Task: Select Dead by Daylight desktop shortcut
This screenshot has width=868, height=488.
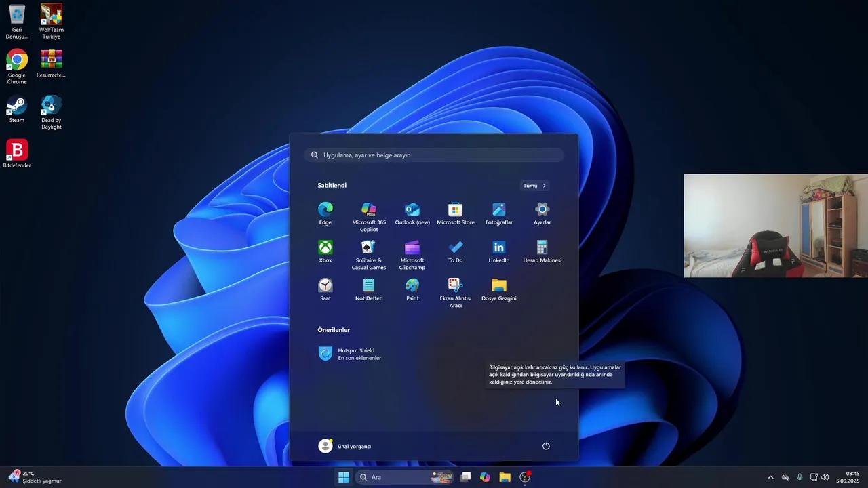Action: point(52,113)
